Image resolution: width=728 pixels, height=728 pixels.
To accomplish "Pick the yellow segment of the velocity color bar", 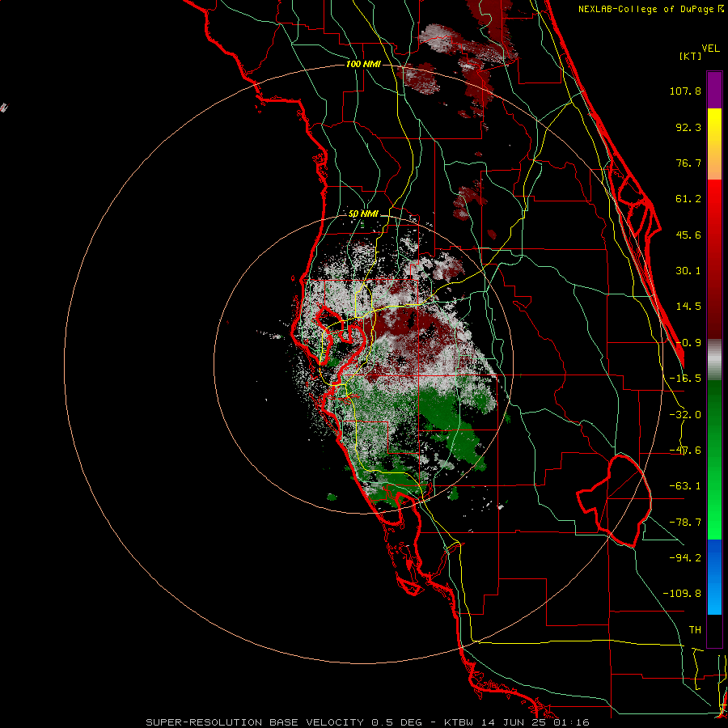I will [714, 126].
